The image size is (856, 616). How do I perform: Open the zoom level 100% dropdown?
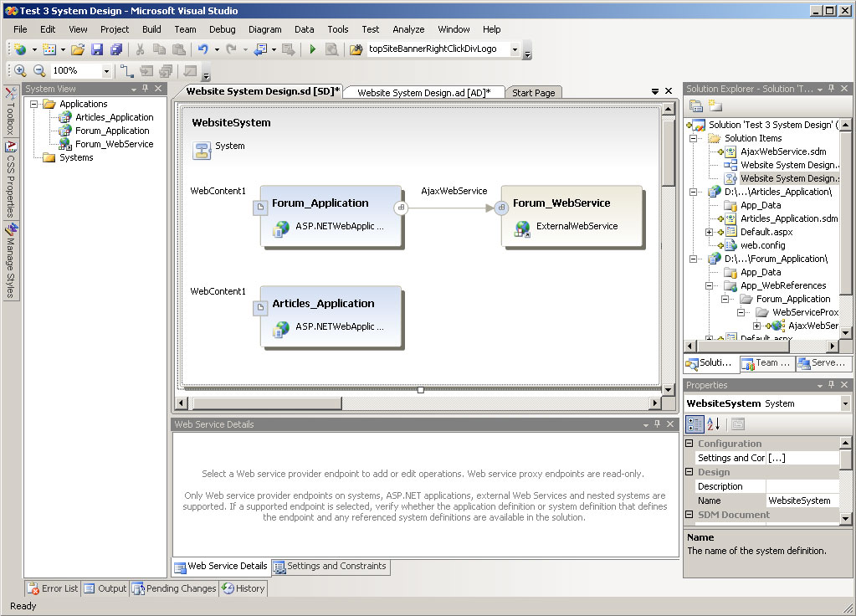(106, 71)
